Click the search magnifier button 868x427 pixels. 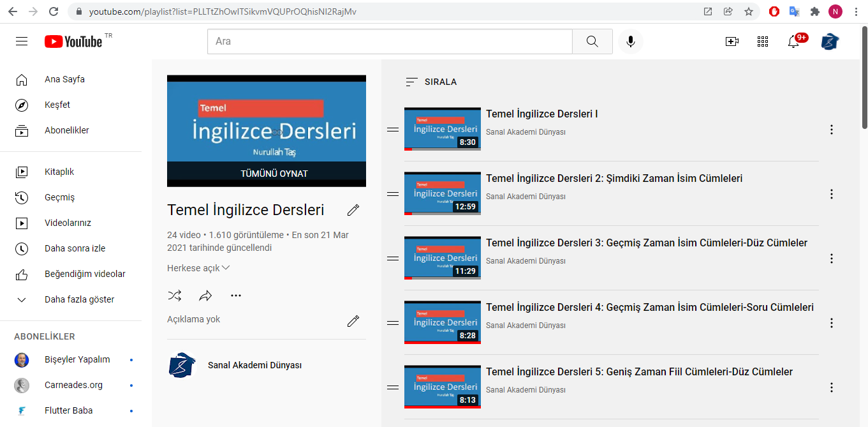(x=592, y=41)
